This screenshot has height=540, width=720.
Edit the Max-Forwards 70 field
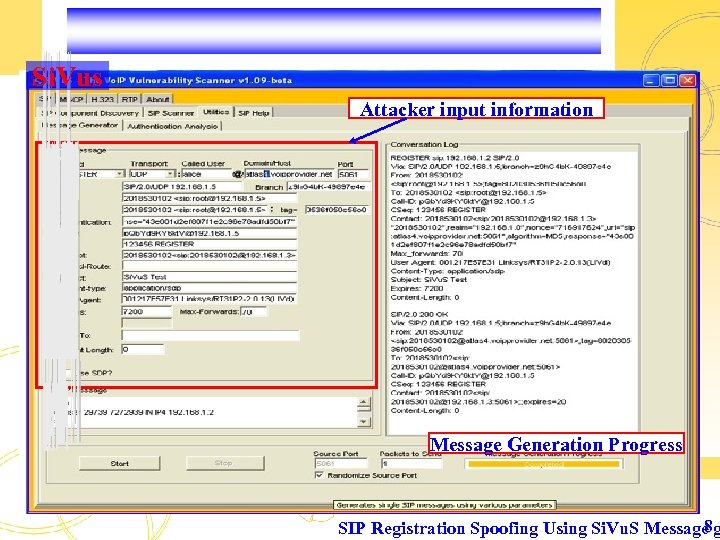254,312
